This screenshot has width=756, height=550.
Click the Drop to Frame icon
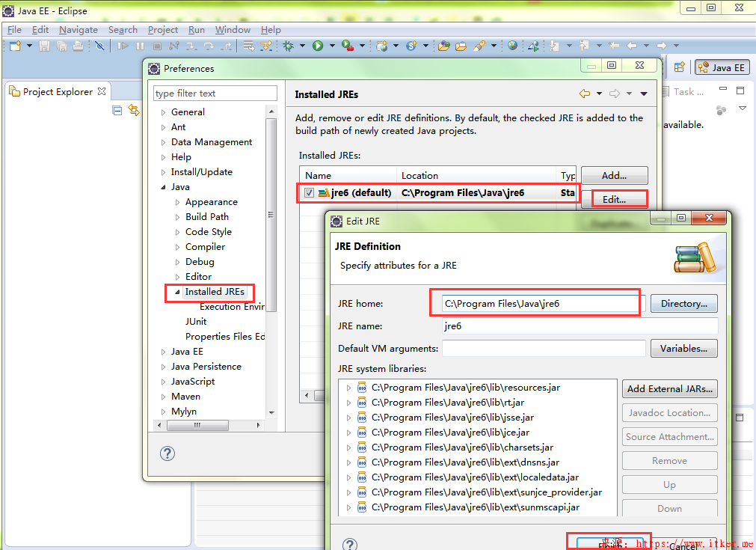point(249,46)
